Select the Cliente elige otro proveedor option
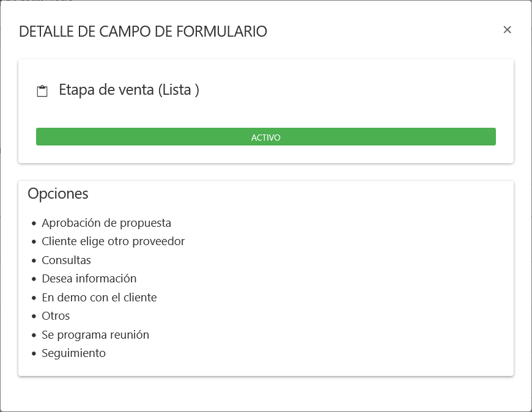 coord(113,241)
